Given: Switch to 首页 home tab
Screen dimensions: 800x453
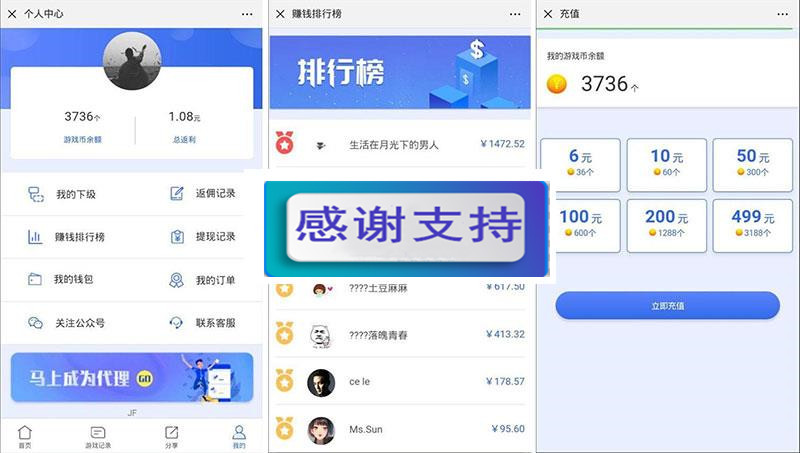Looking at the screenshot, I should pyautogui.click(x=25, y=437).
